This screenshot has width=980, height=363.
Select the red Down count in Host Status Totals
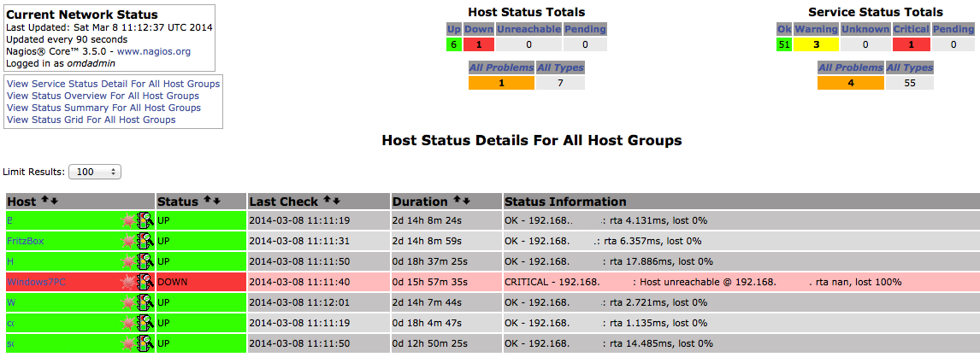click(479, 44)
